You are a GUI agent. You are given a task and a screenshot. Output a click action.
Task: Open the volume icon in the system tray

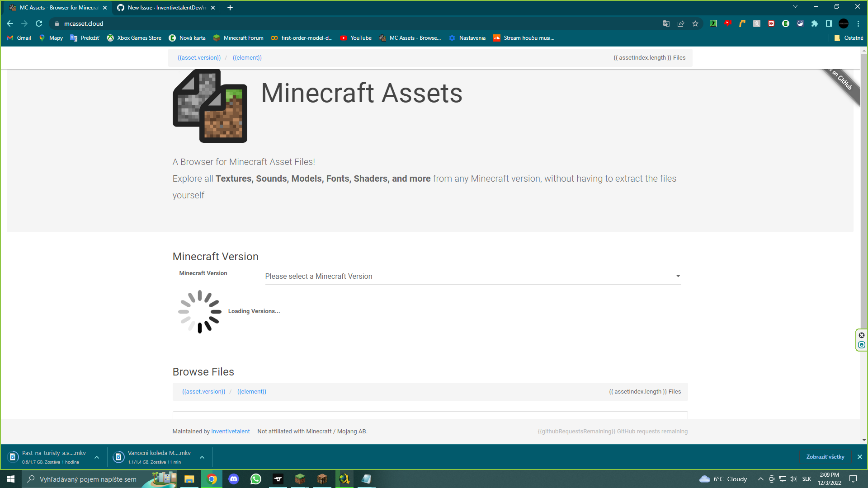coord(793,479)
